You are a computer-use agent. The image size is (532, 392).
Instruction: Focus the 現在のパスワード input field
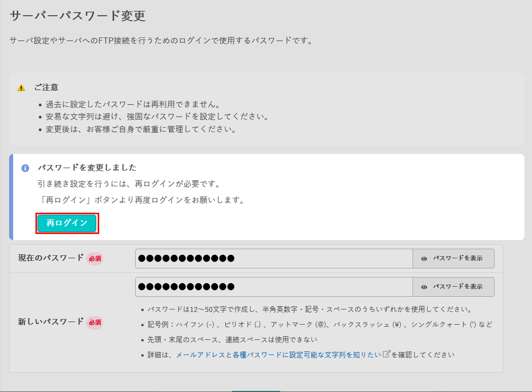[274, 258]
